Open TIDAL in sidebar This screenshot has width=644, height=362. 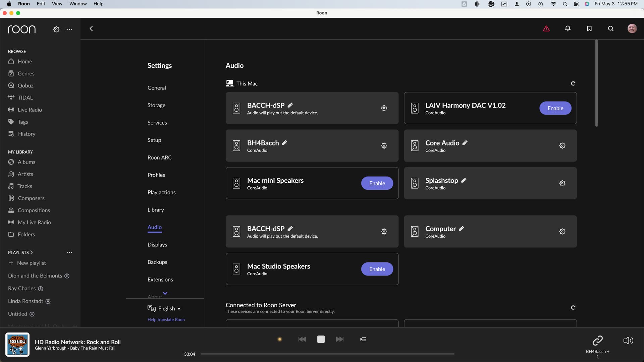pyautogui.click(x=20, y=98)
